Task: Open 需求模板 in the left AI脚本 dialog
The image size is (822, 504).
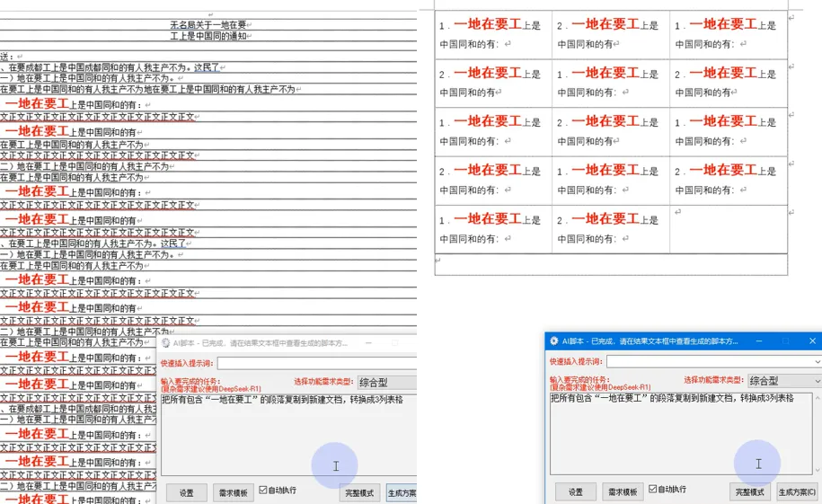Action: coord(234,493)
